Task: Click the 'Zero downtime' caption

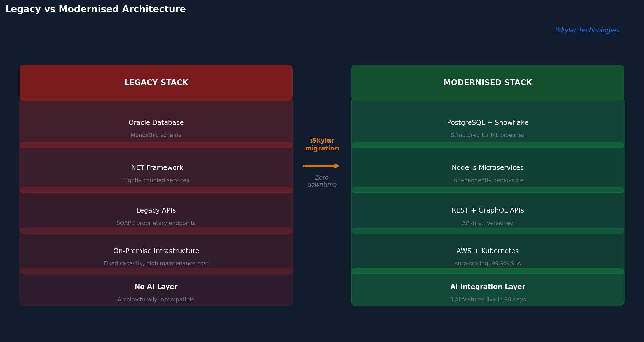Action: (322, 181)
